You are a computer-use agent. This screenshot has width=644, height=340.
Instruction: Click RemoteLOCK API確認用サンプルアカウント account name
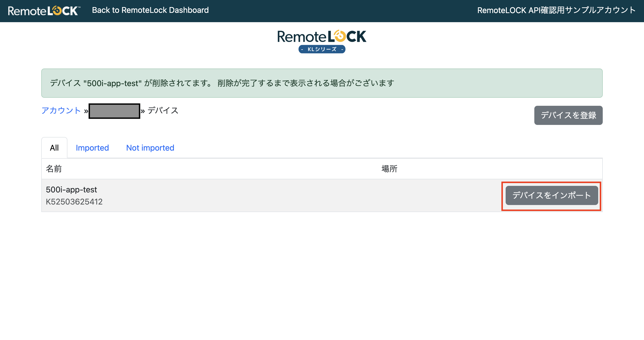[556, 10]
